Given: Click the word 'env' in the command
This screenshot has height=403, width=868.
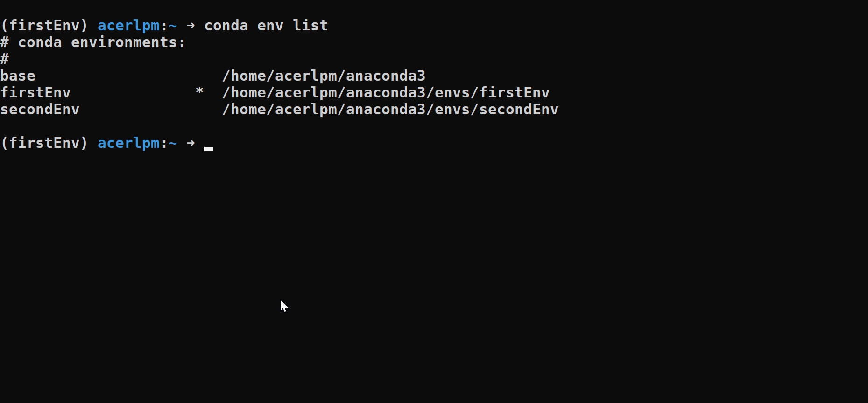Looking at the screenshot, I should pyautogui.click(x=271, y=25).
